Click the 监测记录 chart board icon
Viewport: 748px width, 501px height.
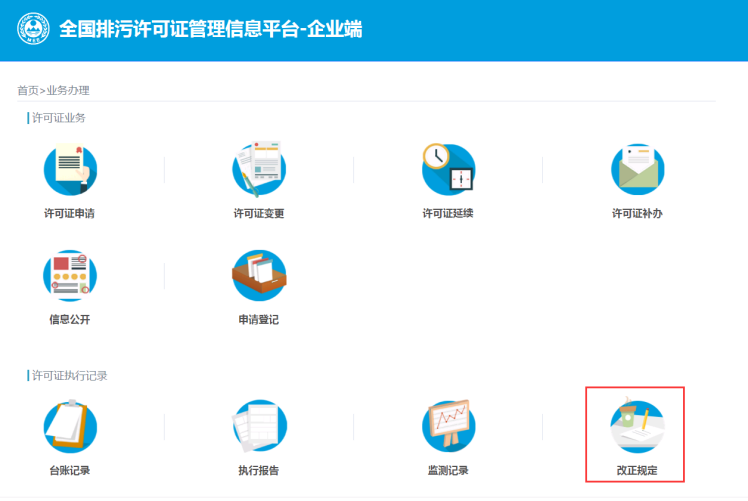click(448, 426)
